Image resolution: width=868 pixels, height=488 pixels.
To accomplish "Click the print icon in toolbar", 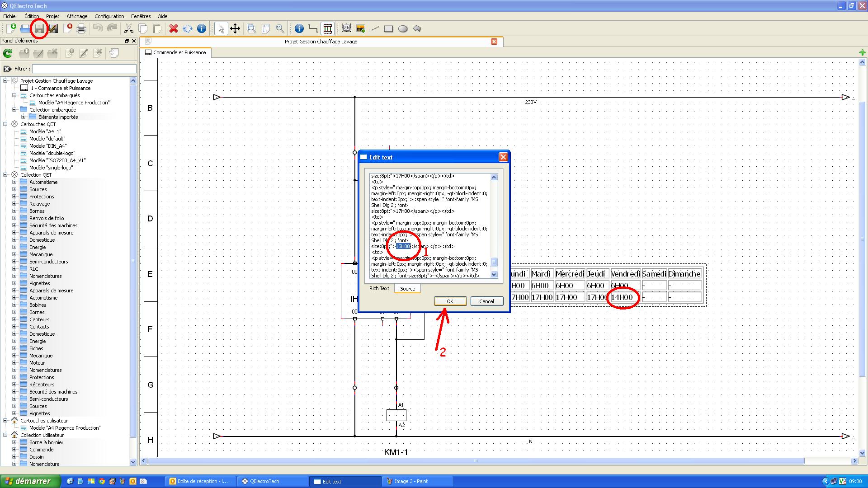I will 81,29.
